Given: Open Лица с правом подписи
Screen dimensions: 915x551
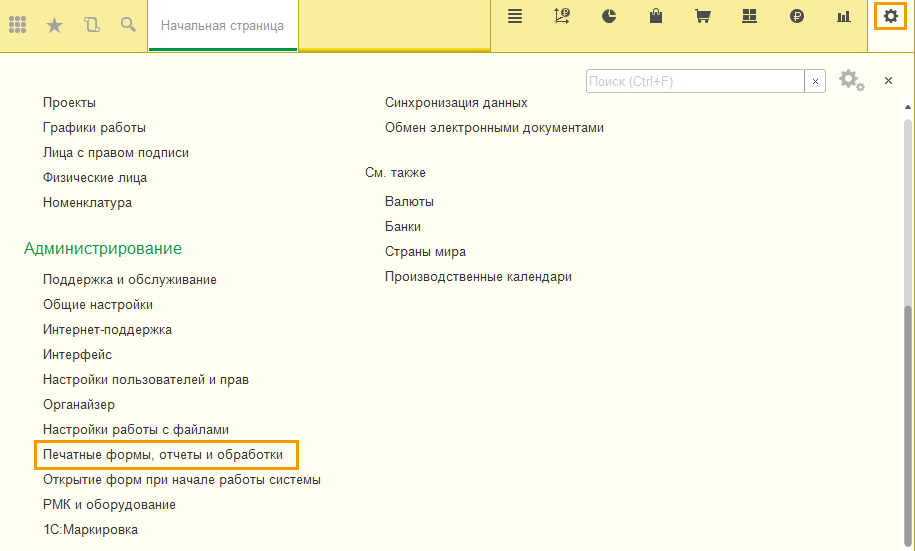Looking at the screenshot, I should tap(116, 153).
